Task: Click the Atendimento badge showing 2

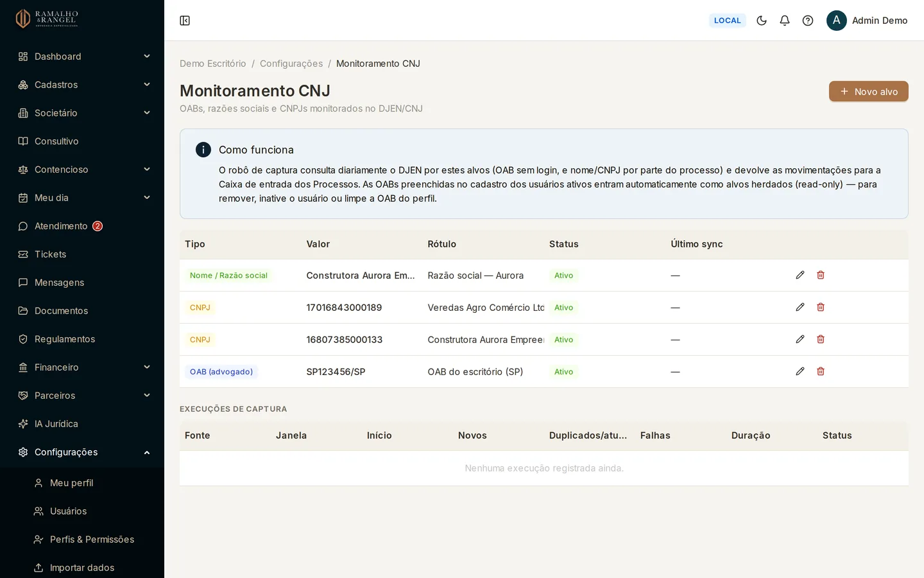Action: 98,226
